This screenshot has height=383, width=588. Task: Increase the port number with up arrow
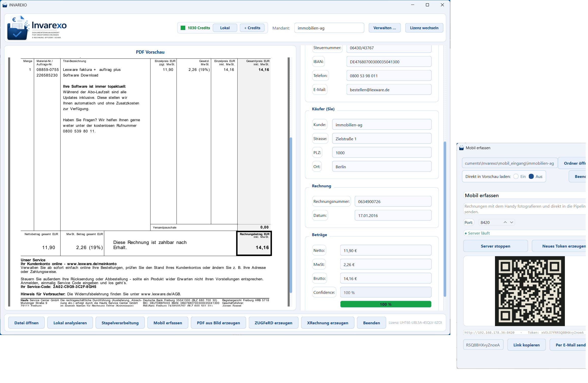[505, 222]
